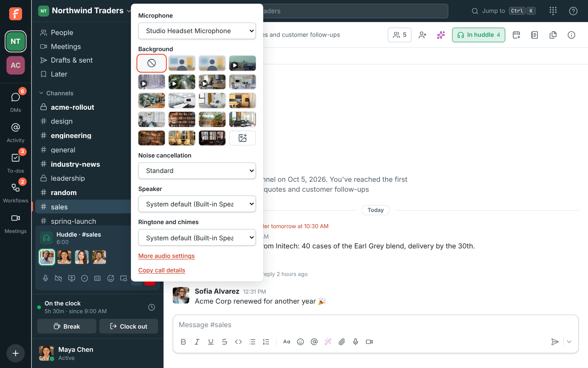Open send options chevron
The image size is (588, 368).
(569, 342)
